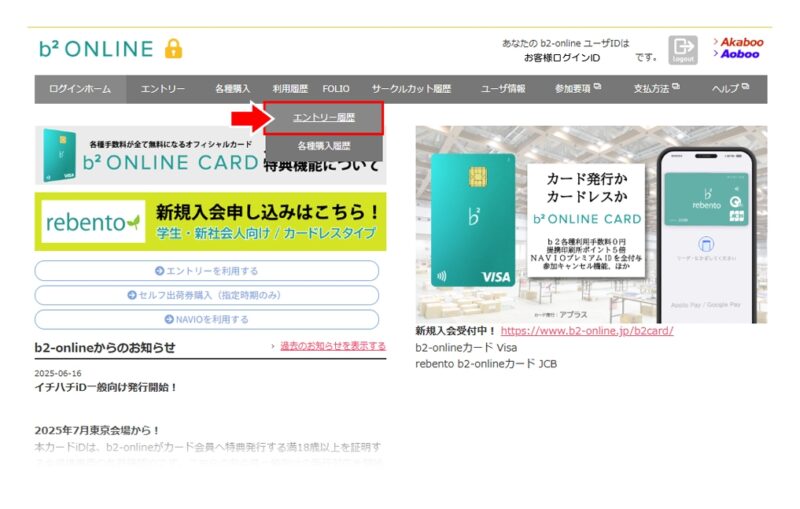Click the b² ONLINE padlock logo
The image size is (800, 509).
[111, 48]
